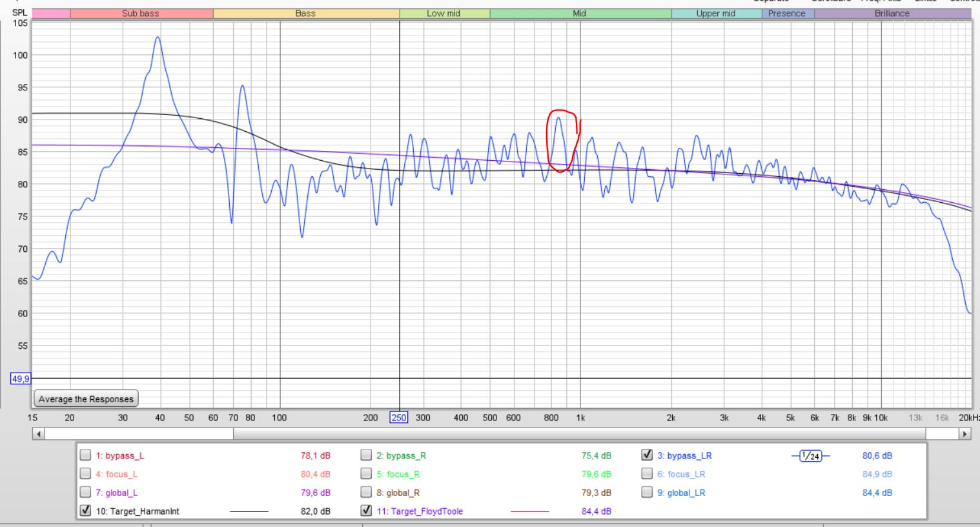Select the Low mid band label
The height and width of the screenshot is (527, 980).
[x=444, y=14]
